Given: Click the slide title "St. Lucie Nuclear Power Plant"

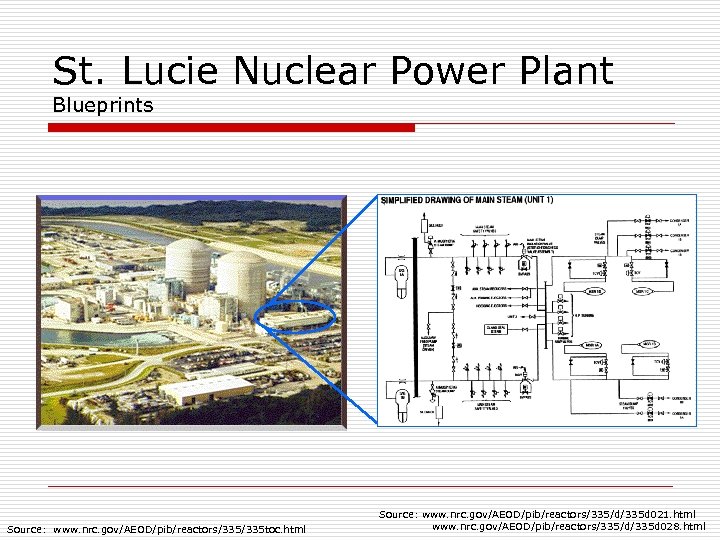Looking at the screenshot, I should pyautogui.click(x=333, y=70).
